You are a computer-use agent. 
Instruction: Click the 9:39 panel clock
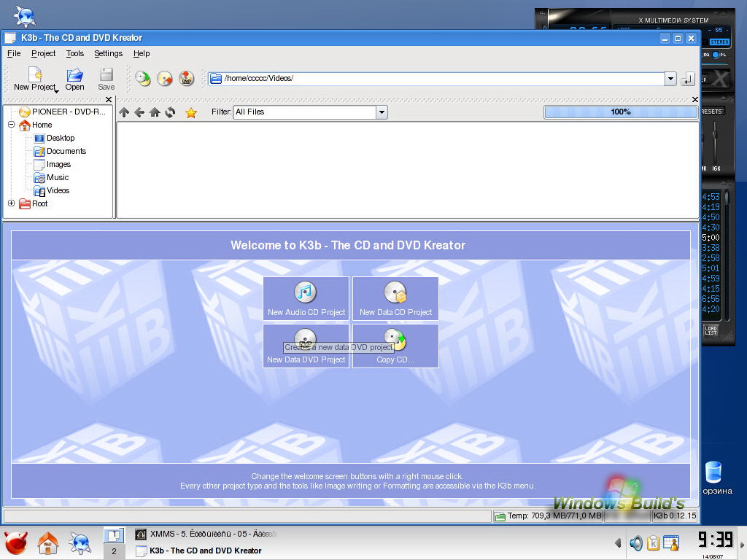pyautogui.click(x=715, y=540)
